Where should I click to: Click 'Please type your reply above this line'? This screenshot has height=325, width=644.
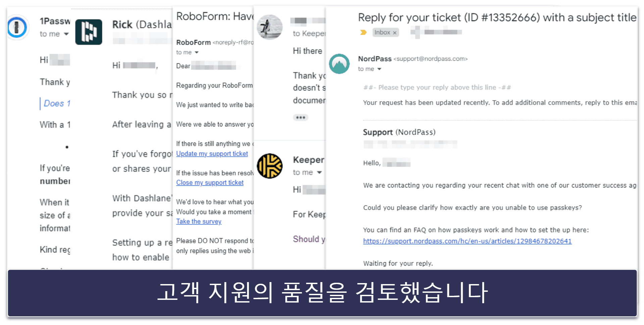[437, 88]
